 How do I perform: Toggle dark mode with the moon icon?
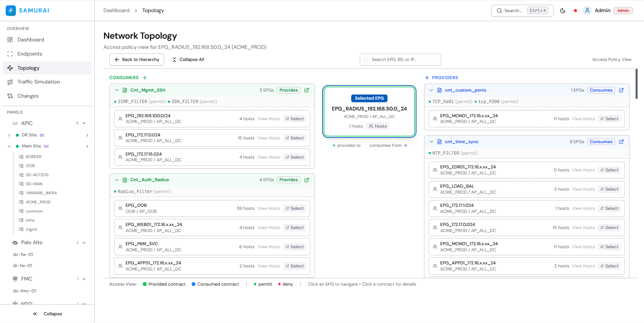563,10
